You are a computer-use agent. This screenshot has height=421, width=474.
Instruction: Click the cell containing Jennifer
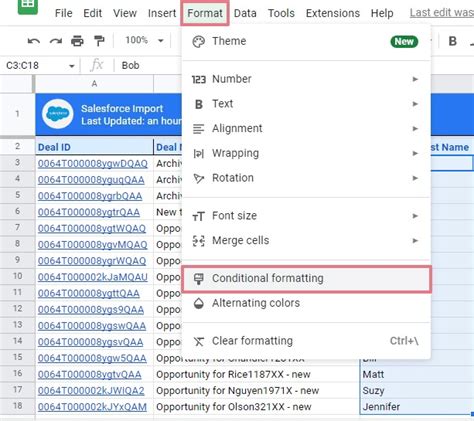(417, 407)
